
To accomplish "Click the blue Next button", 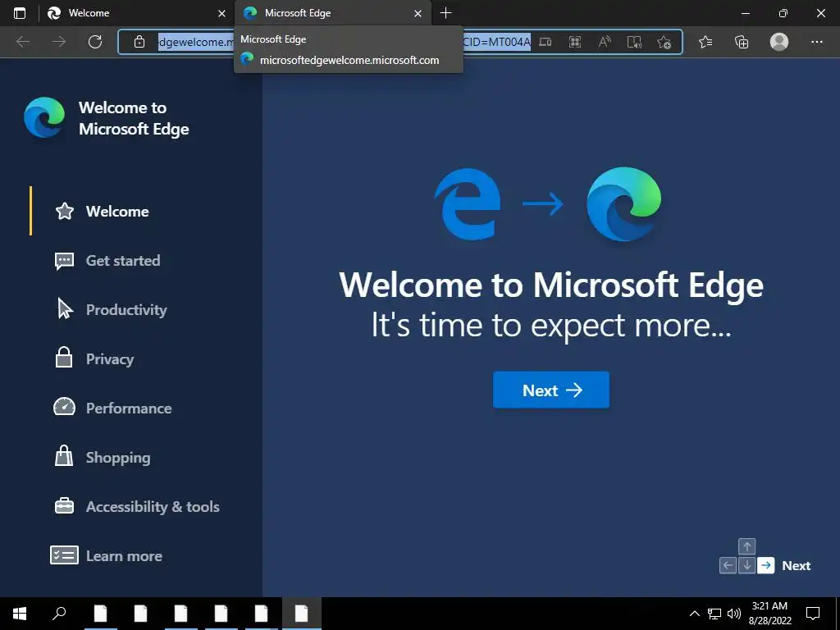I will pos(551,390).
